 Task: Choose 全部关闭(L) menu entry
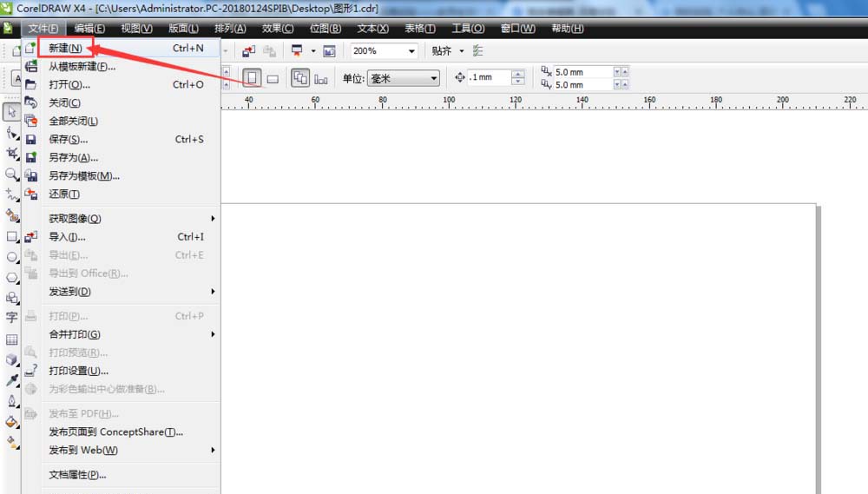[x=121, y=122]
